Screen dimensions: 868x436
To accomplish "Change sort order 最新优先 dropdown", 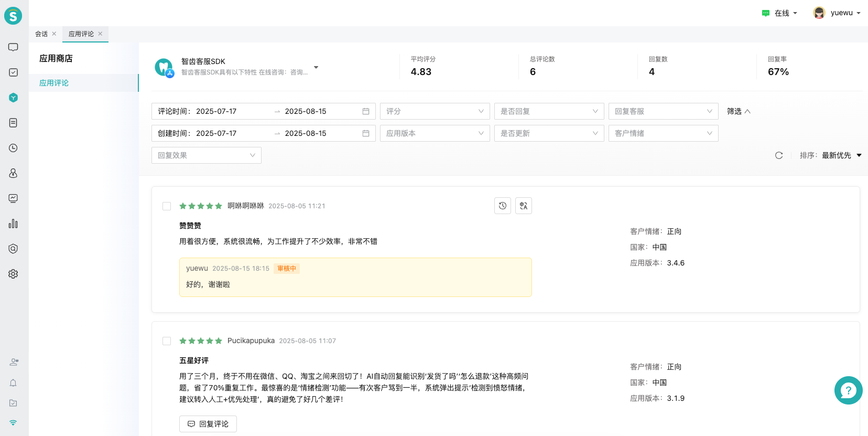I will (x=841, y=155).
